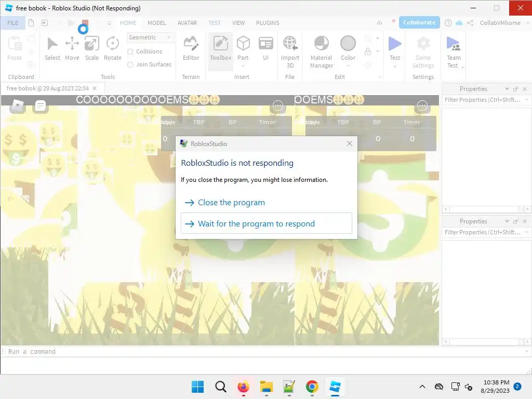The width and height of the screenshot is (532, 399).
Task: Open the FILE menu
Action: pos(13,23)
